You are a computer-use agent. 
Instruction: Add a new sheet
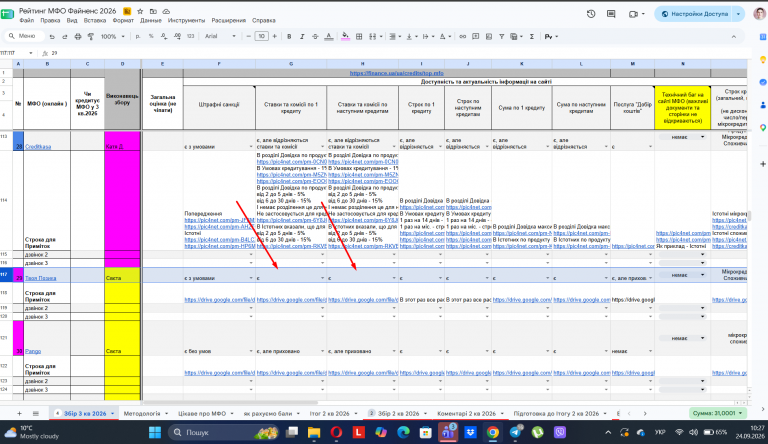[x=19, y=413]
